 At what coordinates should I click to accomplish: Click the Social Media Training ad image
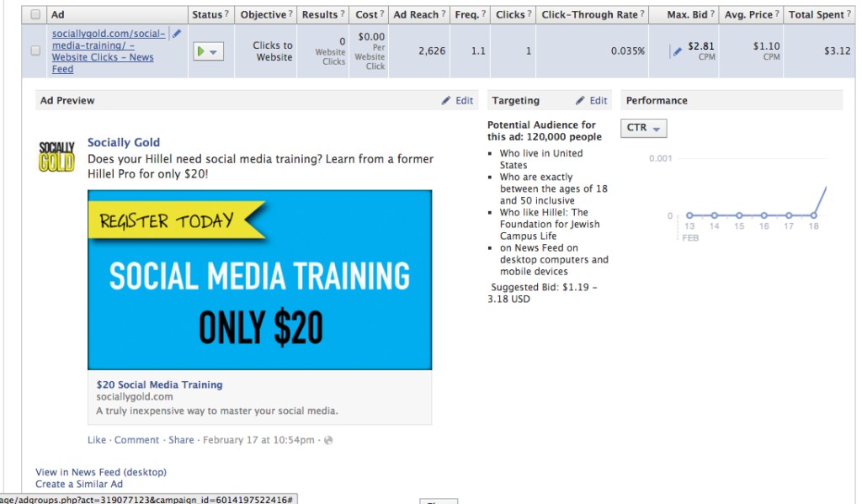[259, 279]
